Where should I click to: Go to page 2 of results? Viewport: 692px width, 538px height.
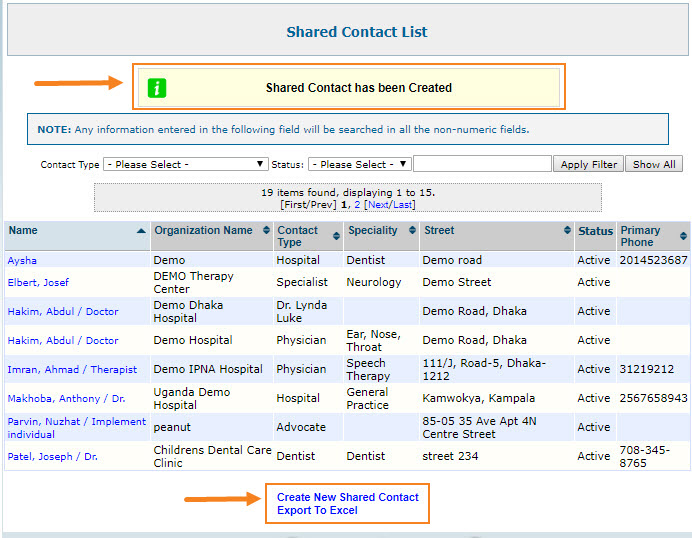(x=357, y=204)
